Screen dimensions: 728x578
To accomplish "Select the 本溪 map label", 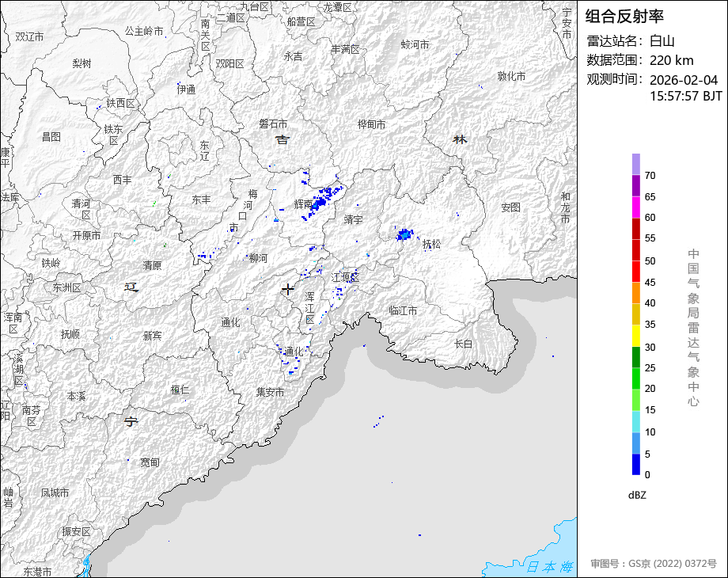I will (x=76, y=397).
